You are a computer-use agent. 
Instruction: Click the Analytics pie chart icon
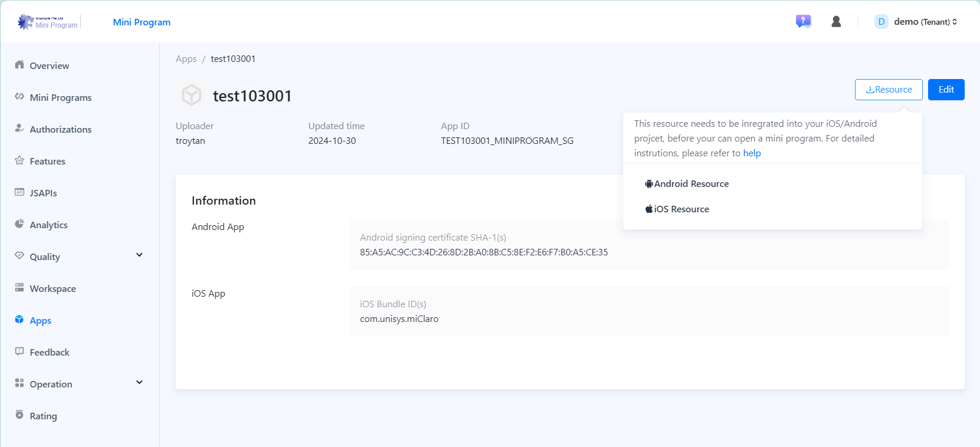pos(19,224)
